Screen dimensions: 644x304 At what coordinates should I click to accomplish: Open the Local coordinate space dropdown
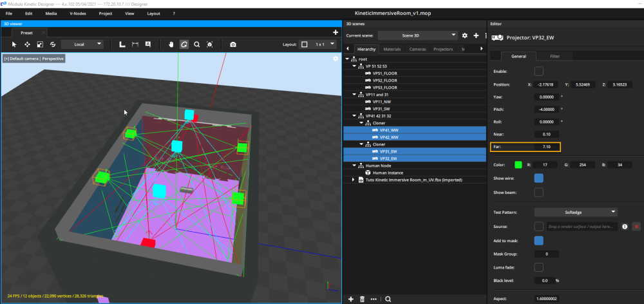pos(82,44)
